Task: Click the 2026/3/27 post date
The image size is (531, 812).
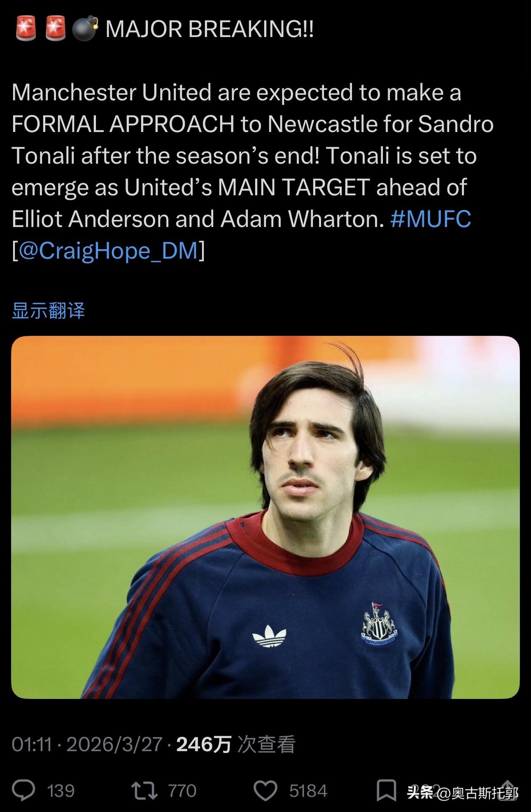Action: 114,744
